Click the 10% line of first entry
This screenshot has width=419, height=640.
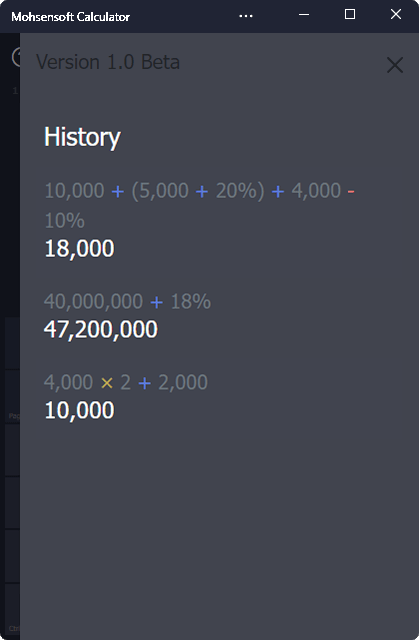64,221
